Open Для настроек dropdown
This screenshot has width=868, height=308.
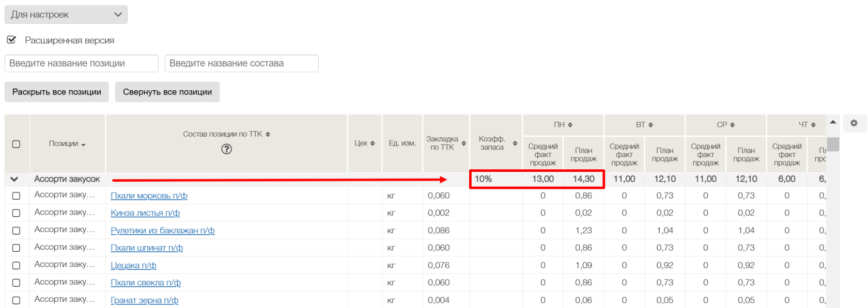click(x=66, y=14)
